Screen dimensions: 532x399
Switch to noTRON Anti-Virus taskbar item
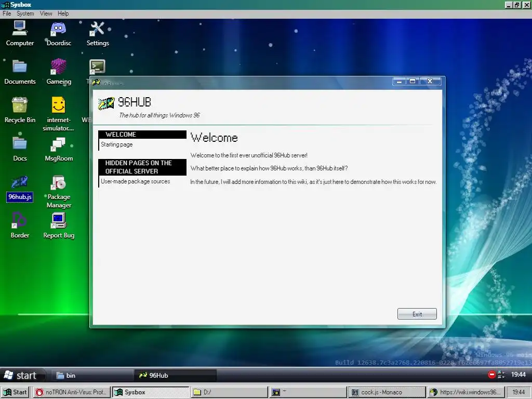click(x=72, y=392)
